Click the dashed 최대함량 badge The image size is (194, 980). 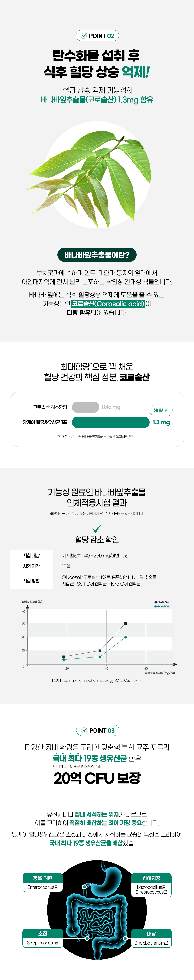coord(161,410)
